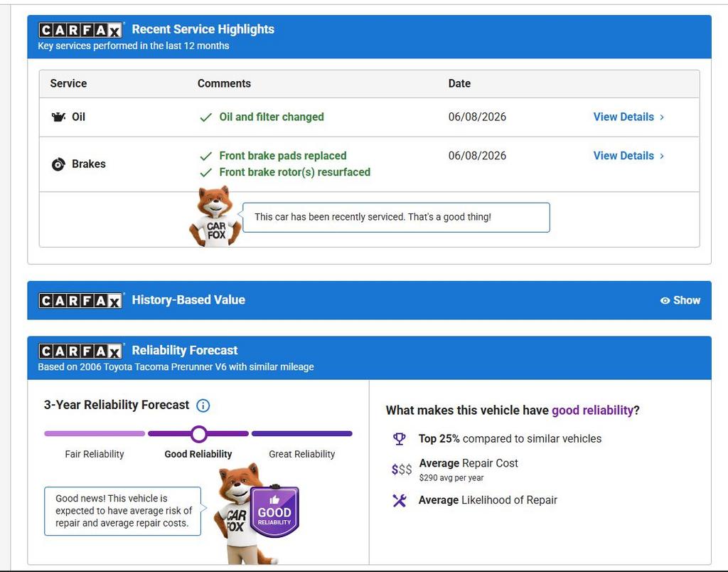This screenshot has width=728, height=572.
Task: Click 'Front brake pads replaced' comment
Action: tap(283, 156)
